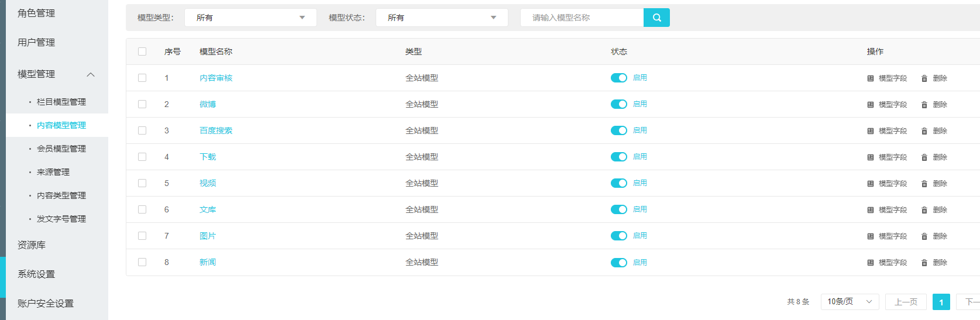Image resolution: width=980 pixels, height=320 pixels.
Task: Click the 上一页 pagination button
Action: 906,302
